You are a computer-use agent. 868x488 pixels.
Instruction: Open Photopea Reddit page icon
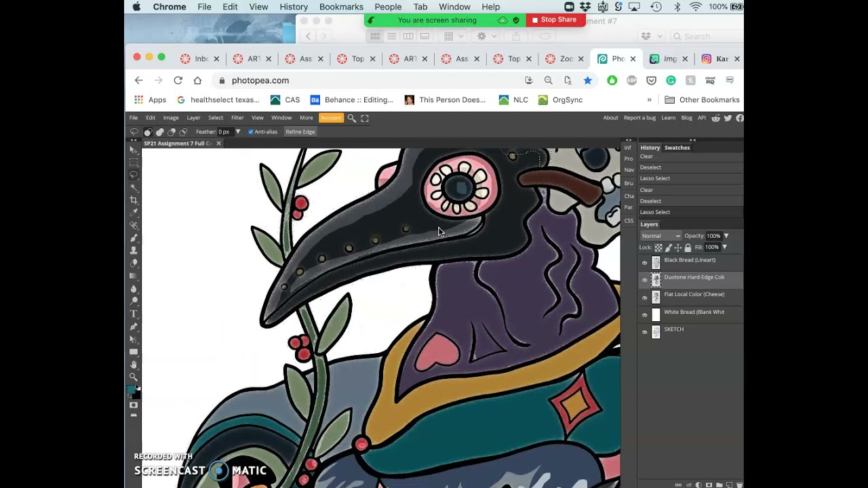click(715, 118)
